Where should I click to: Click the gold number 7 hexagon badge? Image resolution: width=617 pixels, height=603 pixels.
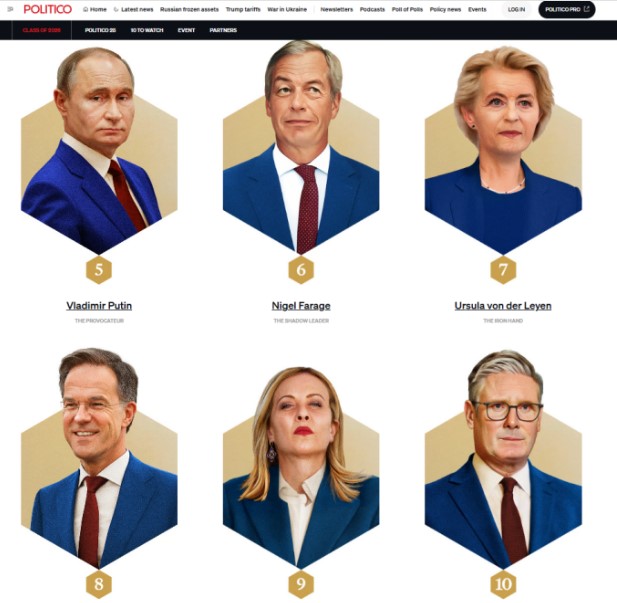(x=503, y=270)
